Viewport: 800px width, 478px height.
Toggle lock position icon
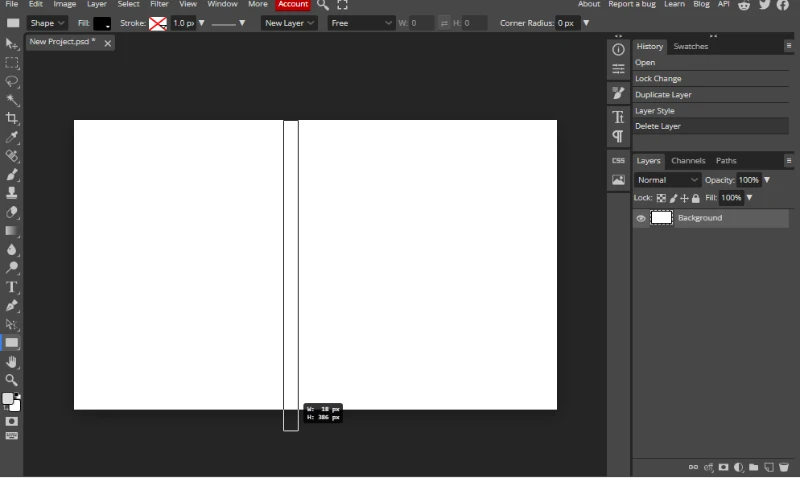684,198
